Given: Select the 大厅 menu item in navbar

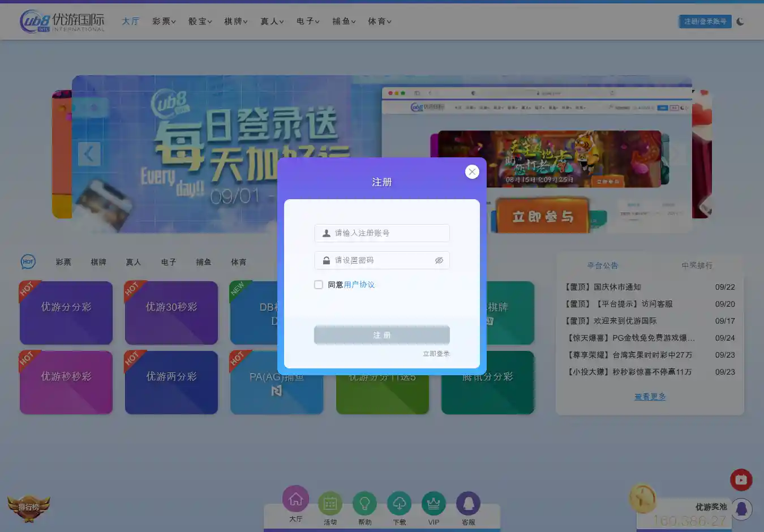Looking at the screenshot, I should point(130,22).
